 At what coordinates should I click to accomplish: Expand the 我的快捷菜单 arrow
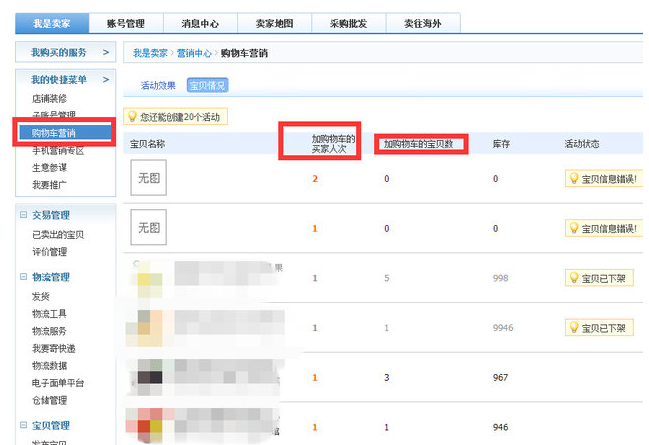click(x=107, y=79)
